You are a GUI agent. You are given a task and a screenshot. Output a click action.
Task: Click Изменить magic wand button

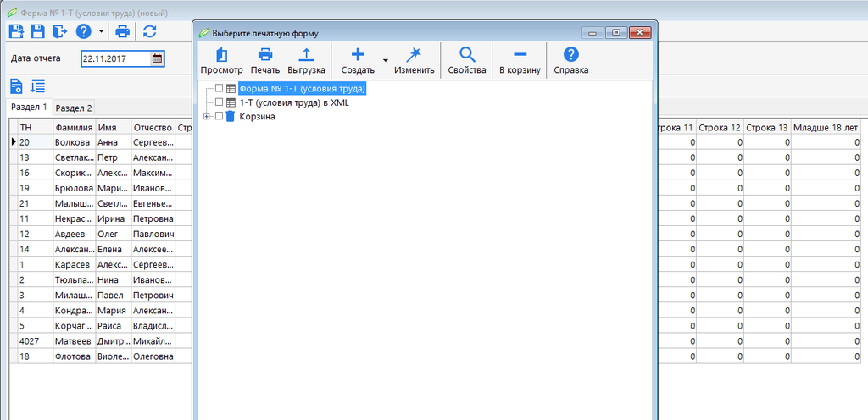click(414, 61)
